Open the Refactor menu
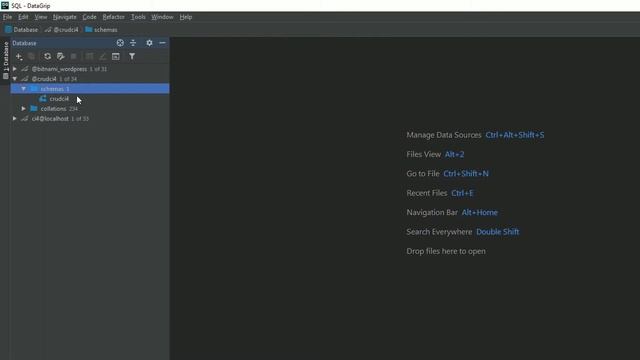 (x=113, y=17)
